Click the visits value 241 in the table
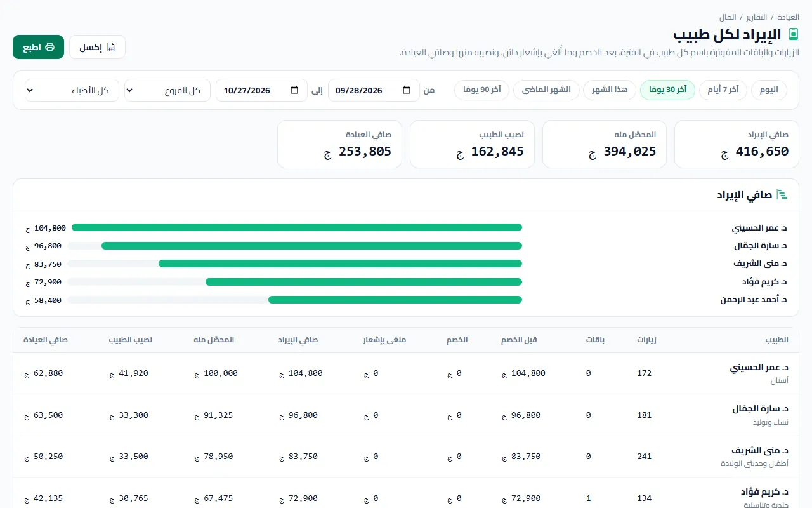 point(644,457)
